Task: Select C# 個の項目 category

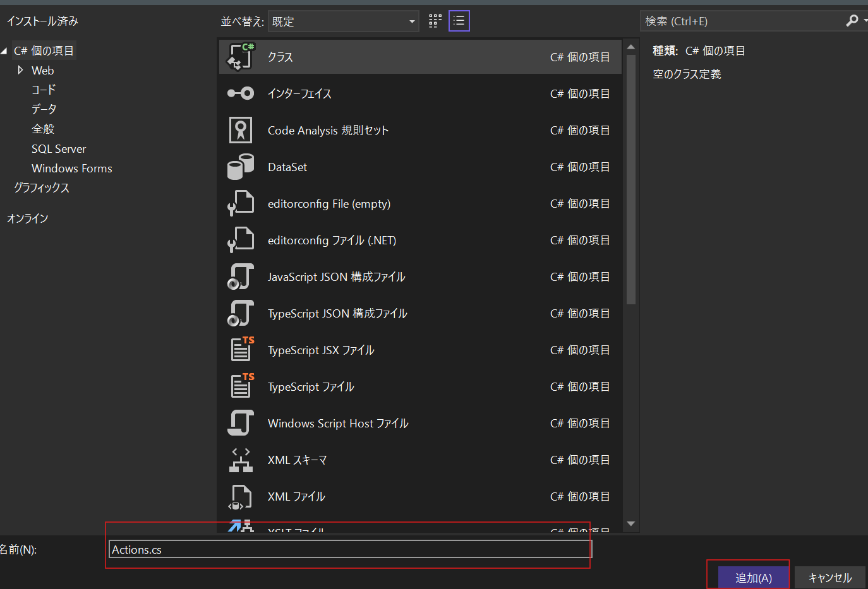Action: tap(44, 51)
